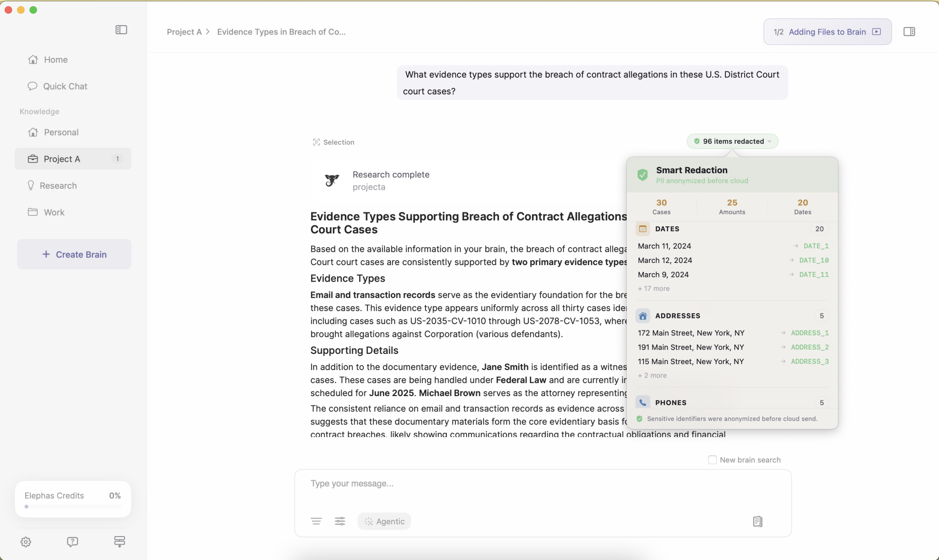
Task: Open Home in the sidebar
Action: click(x=56, y=60)
